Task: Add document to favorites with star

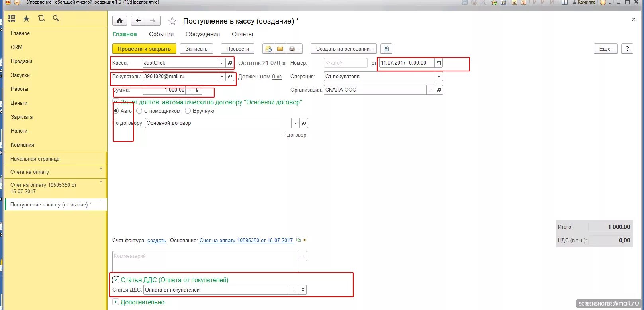Action: click(x=172, y=21)
